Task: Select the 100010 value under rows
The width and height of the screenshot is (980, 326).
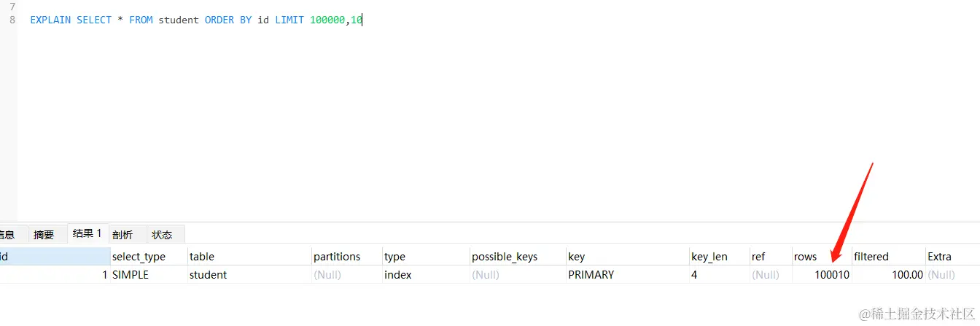Action: (831, 275)
